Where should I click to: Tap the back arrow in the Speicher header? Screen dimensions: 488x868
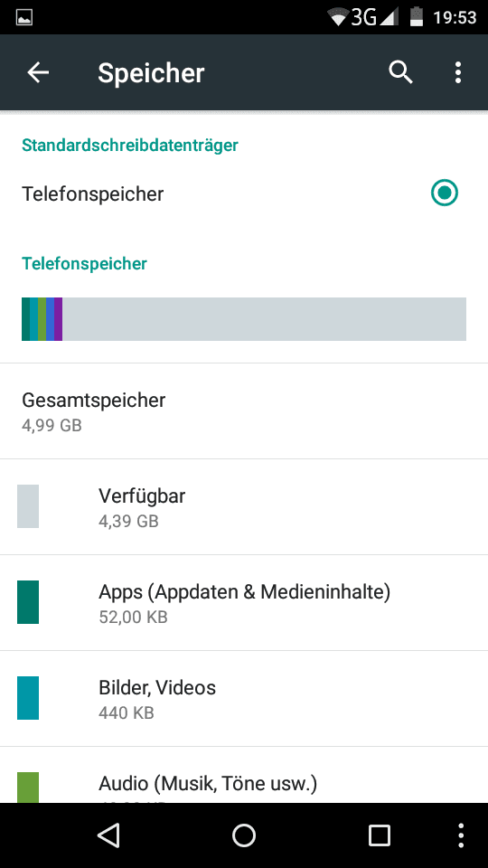[38, 72]
